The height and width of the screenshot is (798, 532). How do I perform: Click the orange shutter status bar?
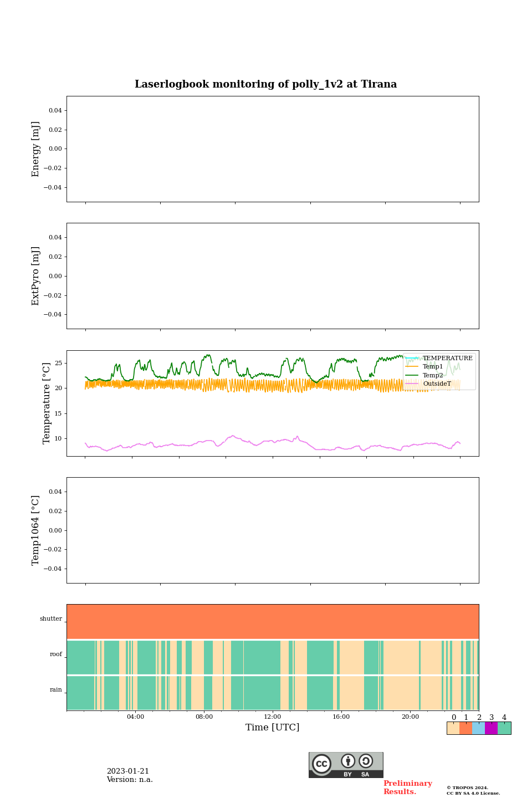pyautogui.click(x=273, y=622)
